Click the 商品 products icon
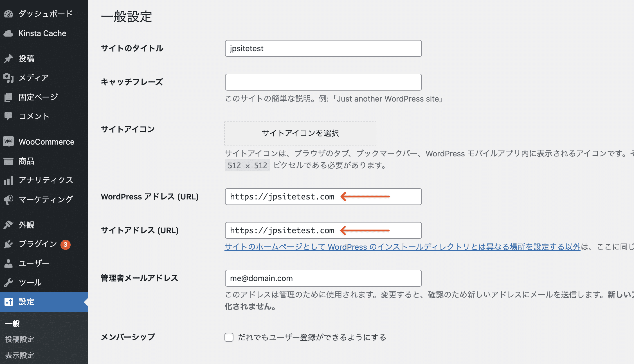Screen dimensions: 634x364 [9, 161]
